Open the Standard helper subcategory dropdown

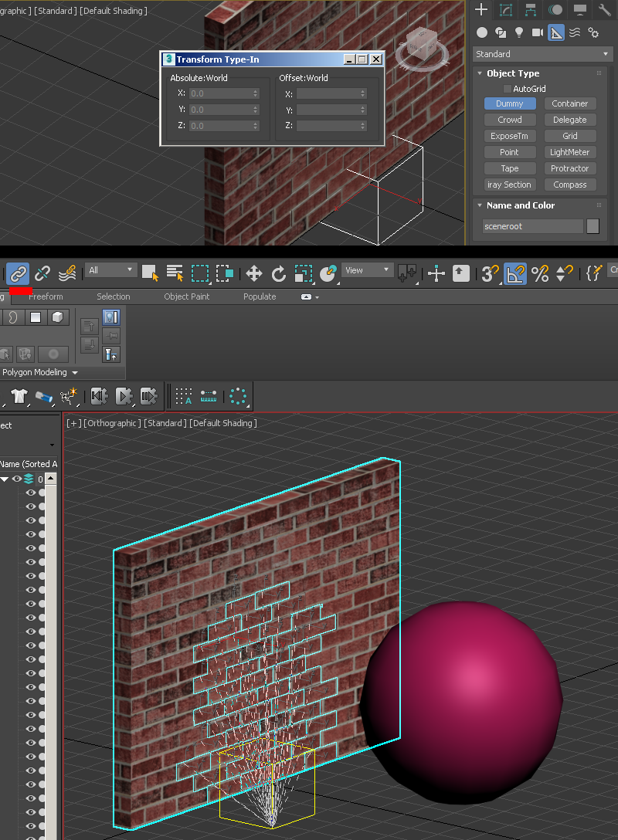coord(542,54)
